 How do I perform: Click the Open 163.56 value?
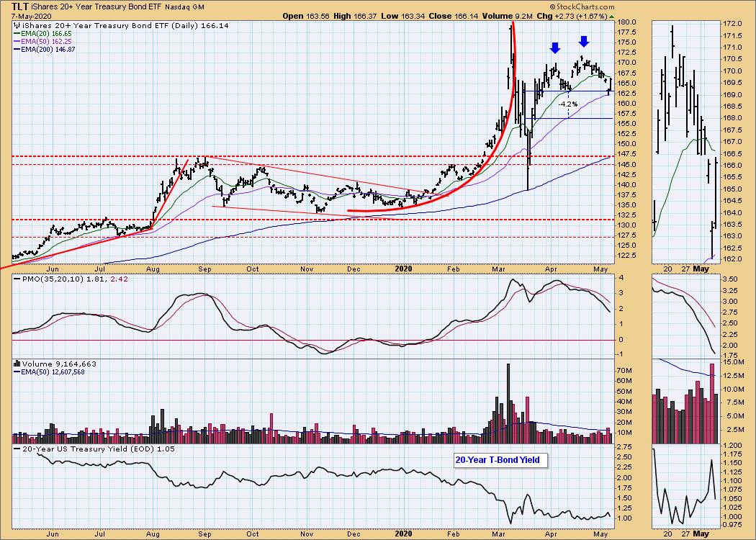point(306,16)
